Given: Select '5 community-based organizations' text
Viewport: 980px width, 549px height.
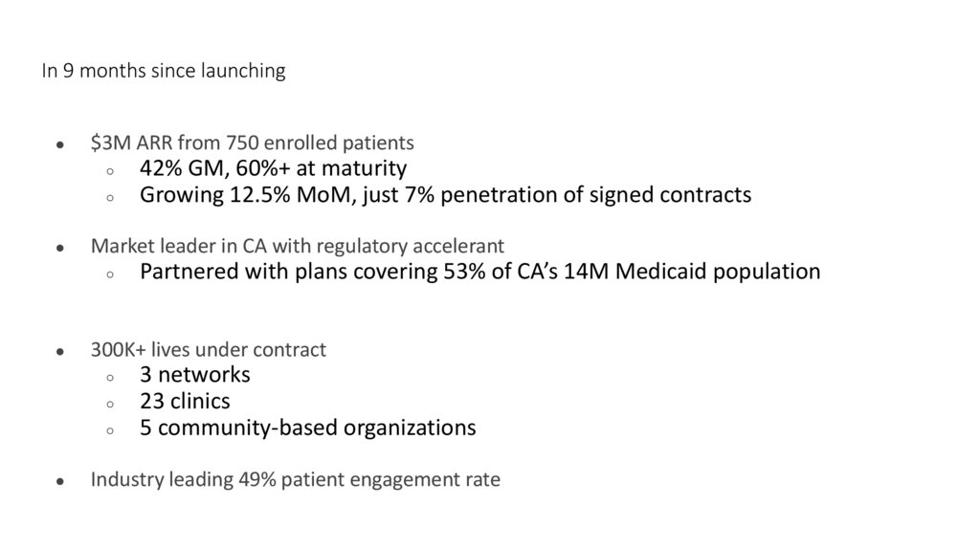Looking at the screenshot, I should pyautogui.click(x=307, y=428).
